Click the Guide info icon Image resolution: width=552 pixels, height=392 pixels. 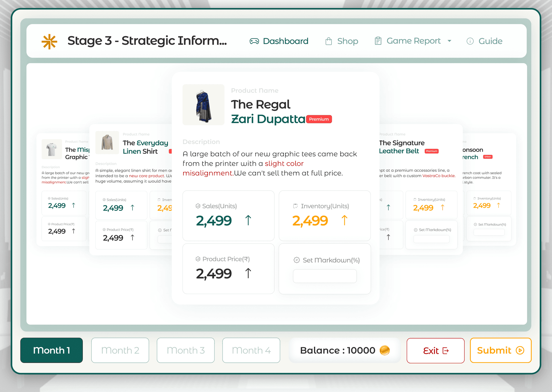470,41
